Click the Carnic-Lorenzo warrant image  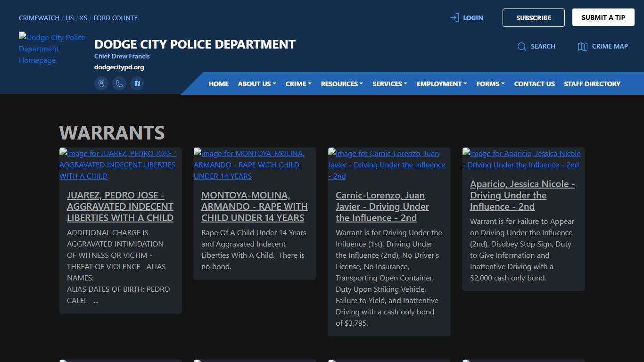point(387,165)
